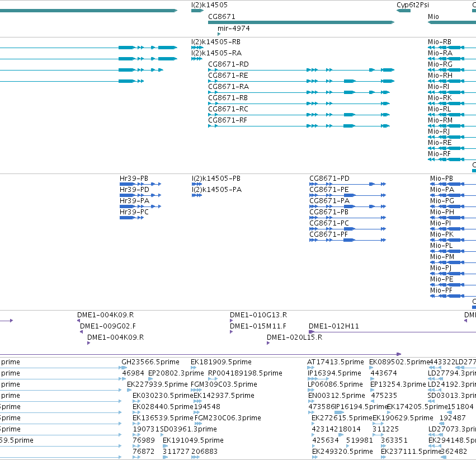Click the DME1-020L15.R clone label
Image resolution: width=476 pixels, height=460 pixels.
pyautogui.click(x=294, y=337)
